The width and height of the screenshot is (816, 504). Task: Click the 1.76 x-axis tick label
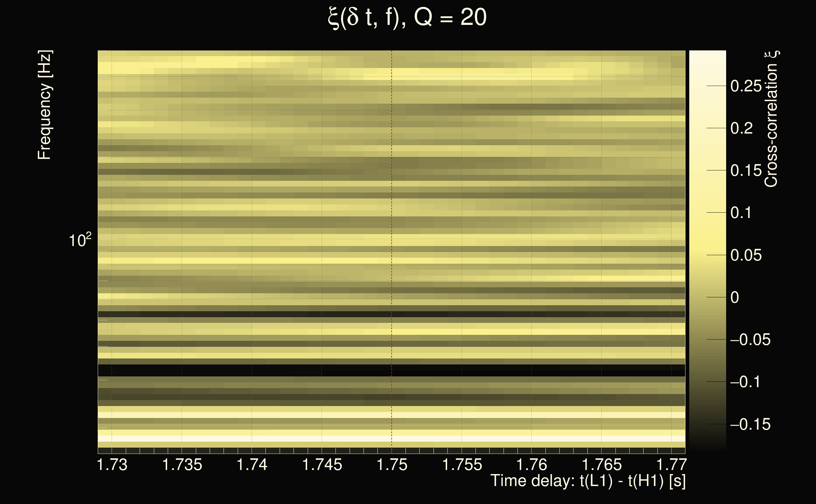coord(532,465)
